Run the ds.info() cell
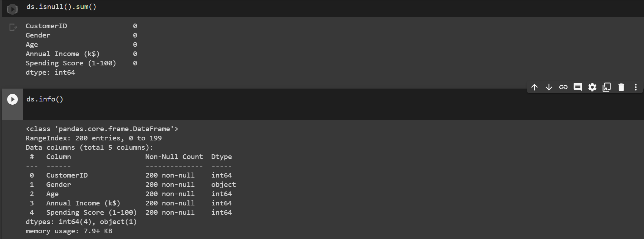 coord(12,99)
